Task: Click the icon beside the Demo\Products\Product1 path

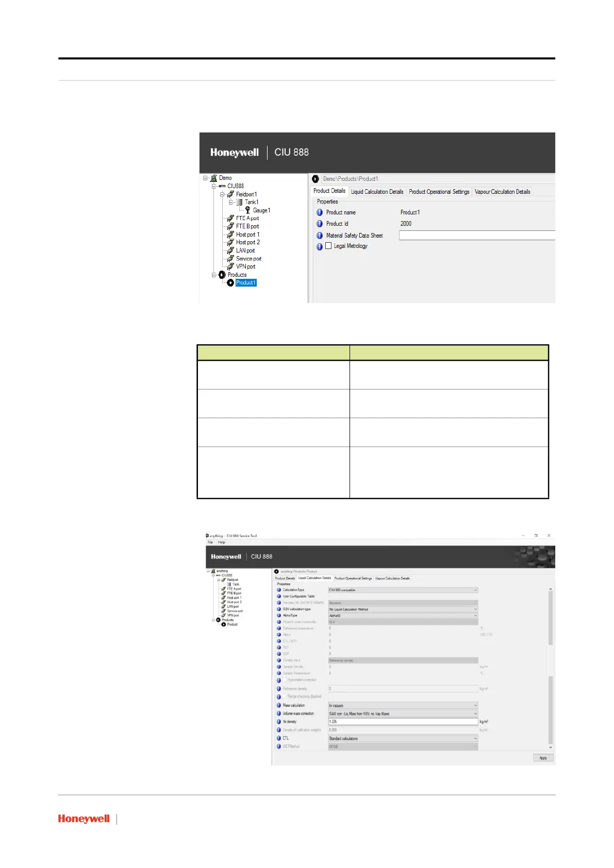Action: 316,179
